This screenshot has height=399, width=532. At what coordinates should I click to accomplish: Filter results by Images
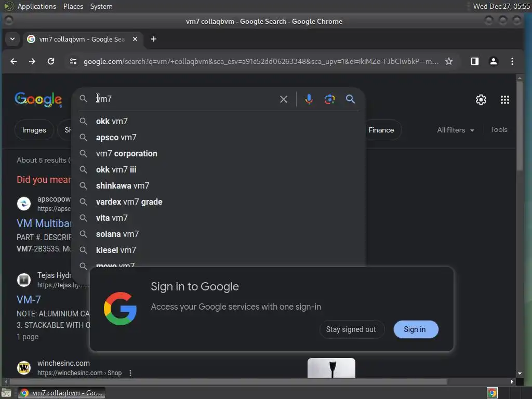(x=34, y=130)
